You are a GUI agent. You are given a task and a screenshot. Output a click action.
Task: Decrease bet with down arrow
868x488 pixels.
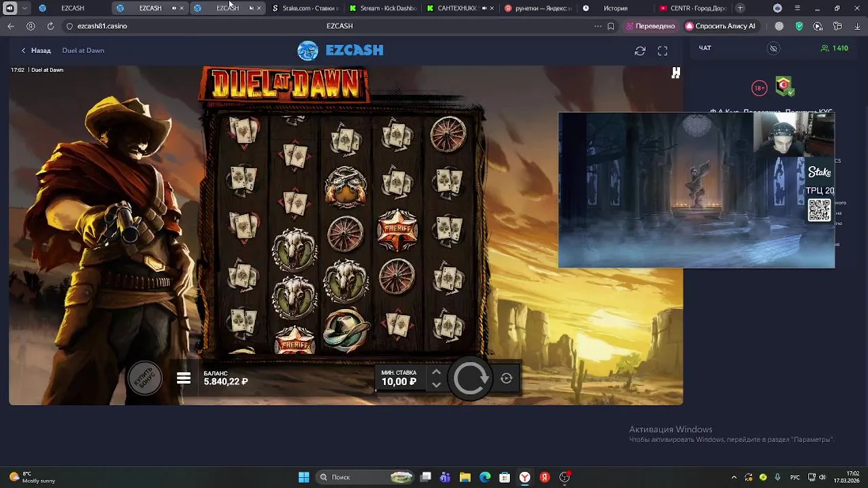point(436,384)
